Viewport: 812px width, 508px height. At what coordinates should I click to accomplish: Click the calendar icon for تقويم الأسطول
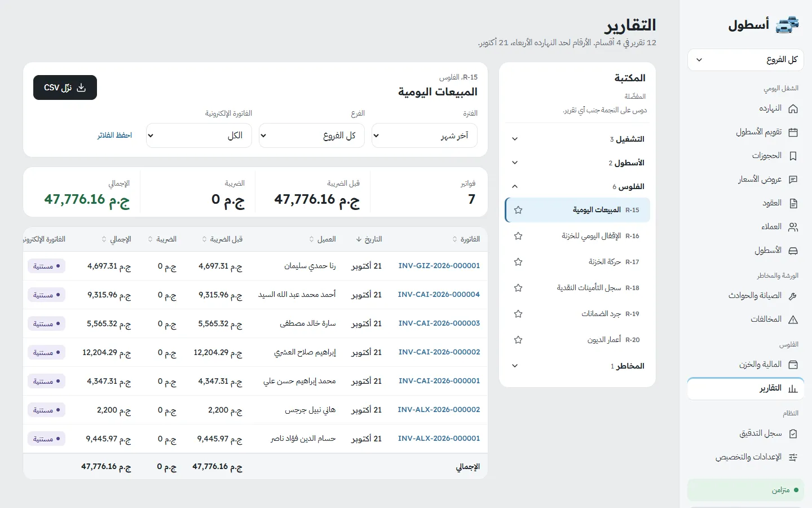tap(793, 133)
